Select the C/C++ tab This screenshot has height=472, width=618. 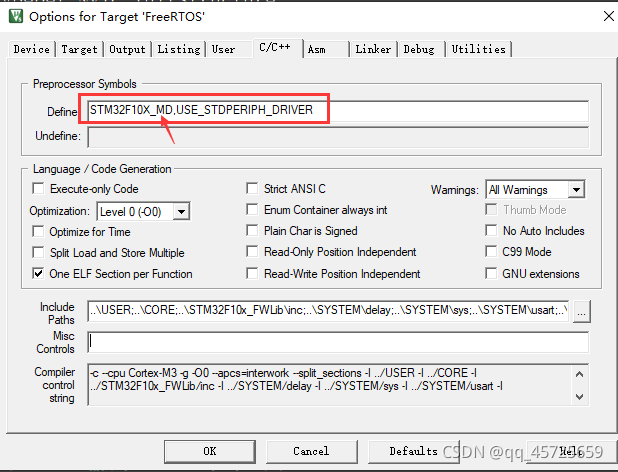(x=278, y=48)
